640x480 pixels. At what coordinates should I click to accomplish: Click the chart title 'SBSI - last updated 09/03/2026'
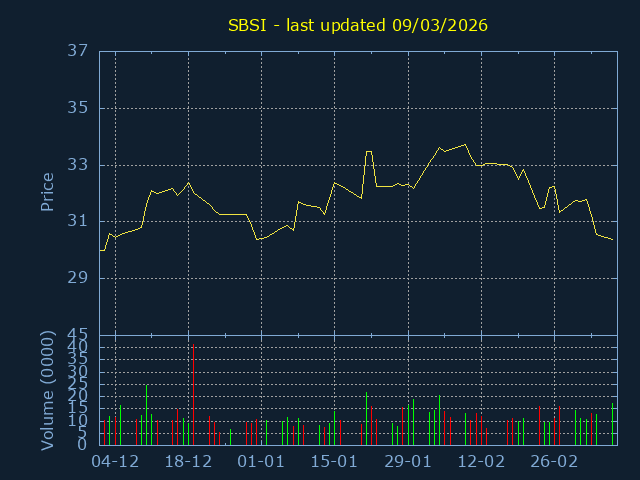tap(358, 25)
